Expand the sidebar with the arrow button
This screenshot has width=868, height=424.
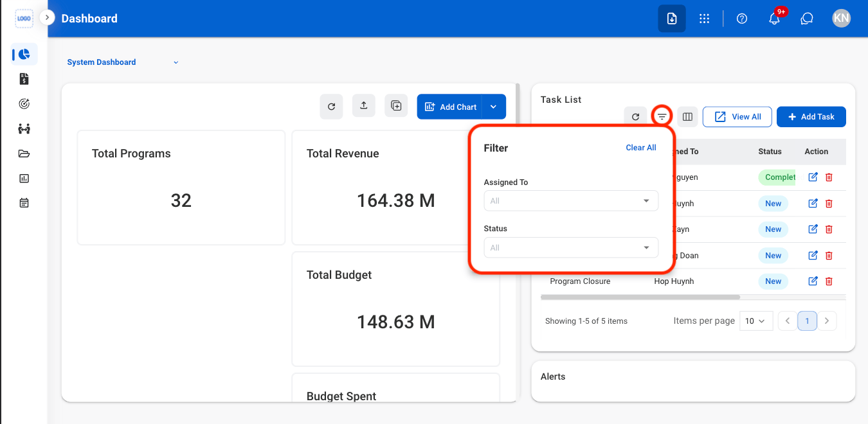coord(47,17)
